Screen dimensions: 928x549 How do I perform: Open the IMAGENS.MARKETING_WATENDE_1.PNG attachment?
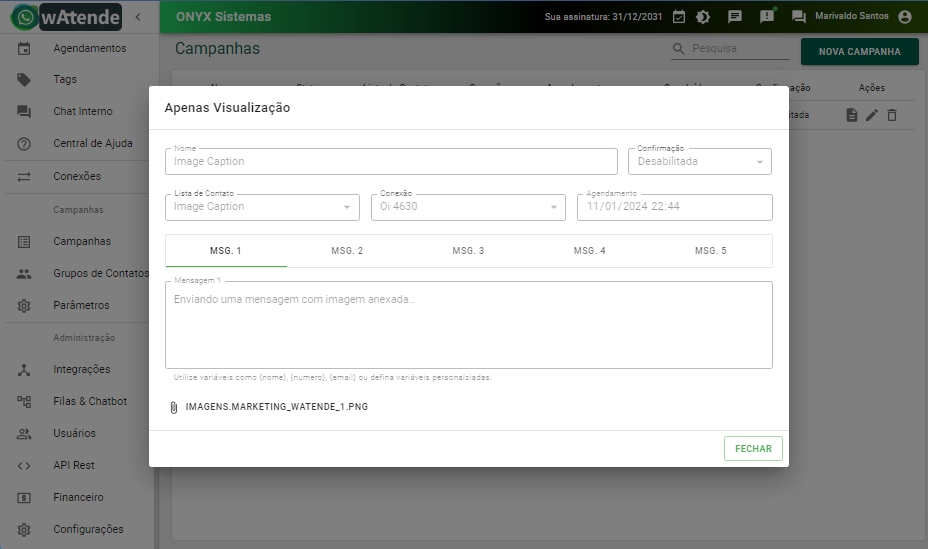[276, 407]
